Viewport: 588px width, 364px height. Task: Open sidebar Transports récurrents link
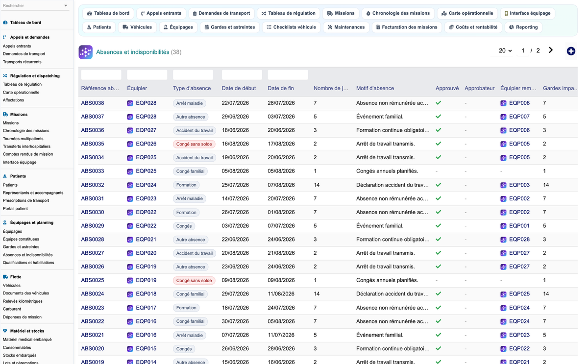(22, 62)
